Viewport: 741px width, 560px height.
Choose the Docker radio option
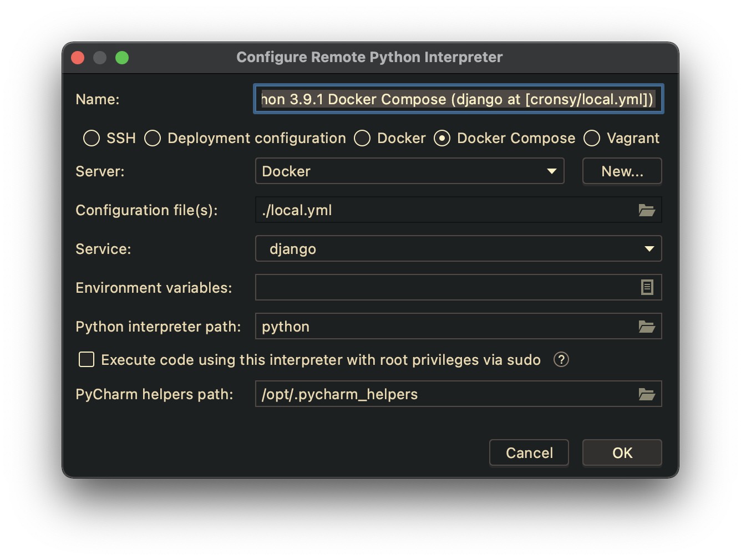pos(362,138)
